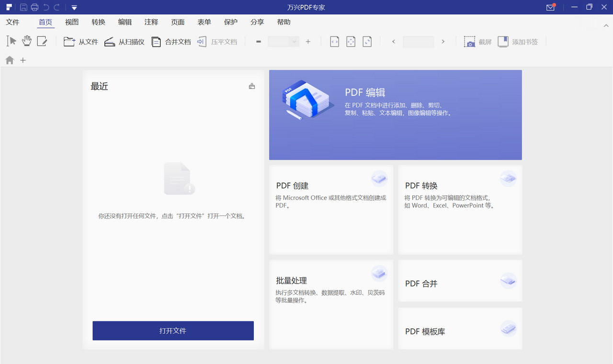This screenshot has width=613, height=364.
Task: Click the home tab icon
Action: 10,60
